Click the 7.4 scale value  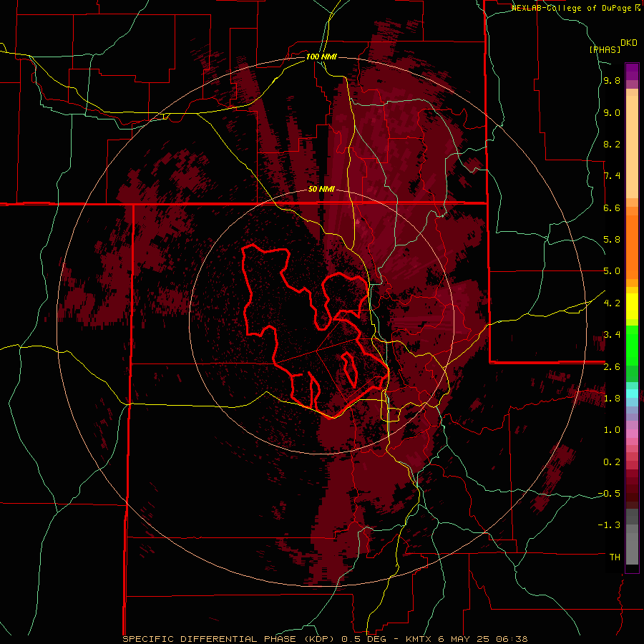click(612, 176)
